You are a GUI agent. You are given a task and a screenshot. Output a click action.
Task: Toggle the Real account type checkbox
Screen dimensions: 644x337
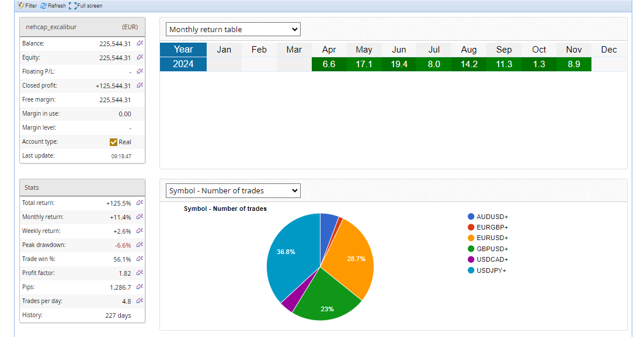point(114,142)
